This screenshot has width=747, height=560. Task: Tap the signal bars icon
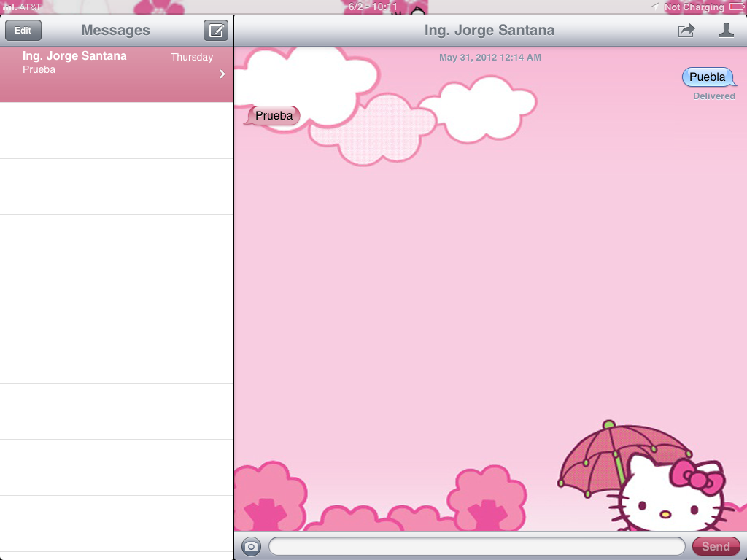coord(9,7)
